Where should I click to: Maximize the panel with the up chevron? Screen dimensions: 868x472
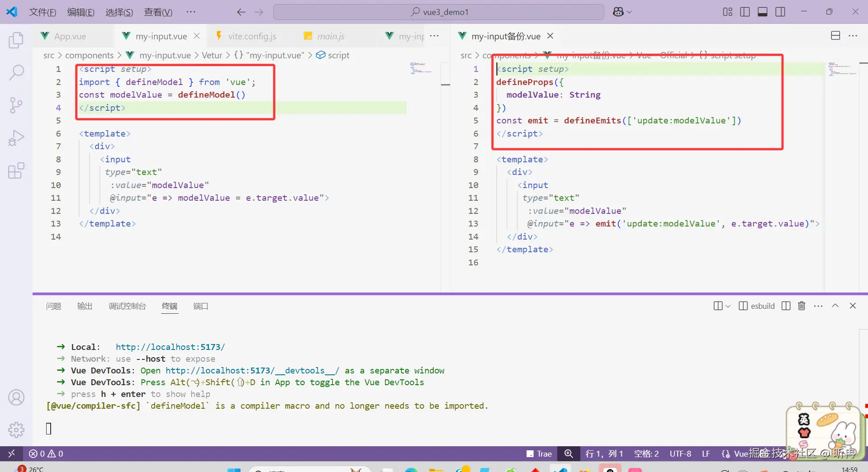pyautogui.click(x=835, y=306)
